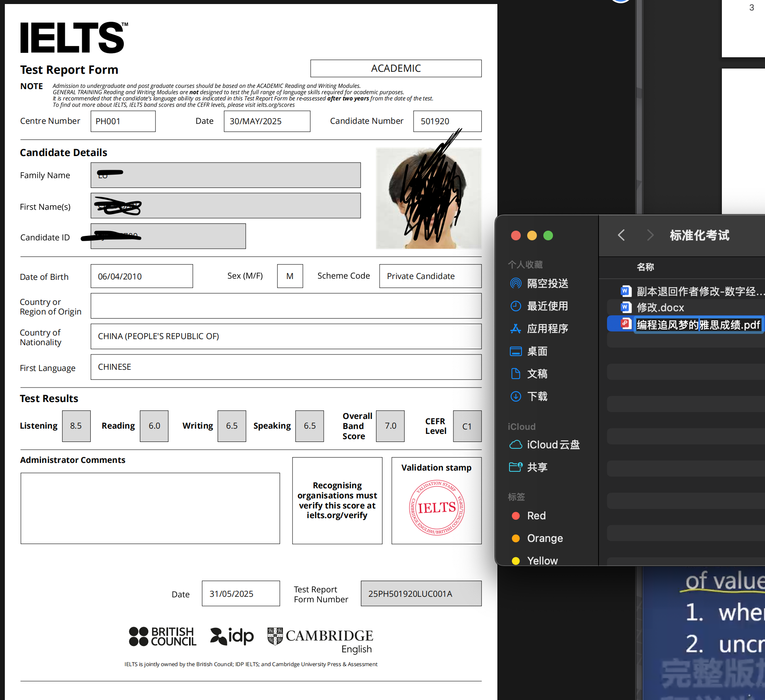This screenshot has height=700, width=765.
Task: Click 标准化考试 folder title
Action: point(699,235)
